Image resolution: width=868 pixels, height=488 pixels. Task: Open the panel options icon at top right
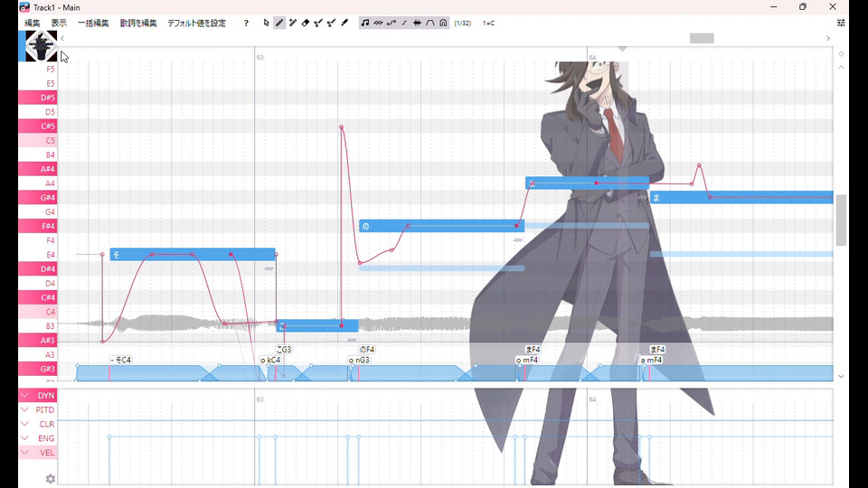(x=841, y=23)
